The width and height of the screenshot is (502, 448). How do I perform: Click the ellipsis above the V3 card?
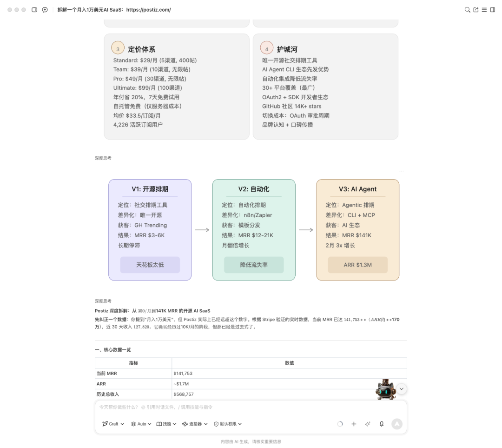point(402,171)
